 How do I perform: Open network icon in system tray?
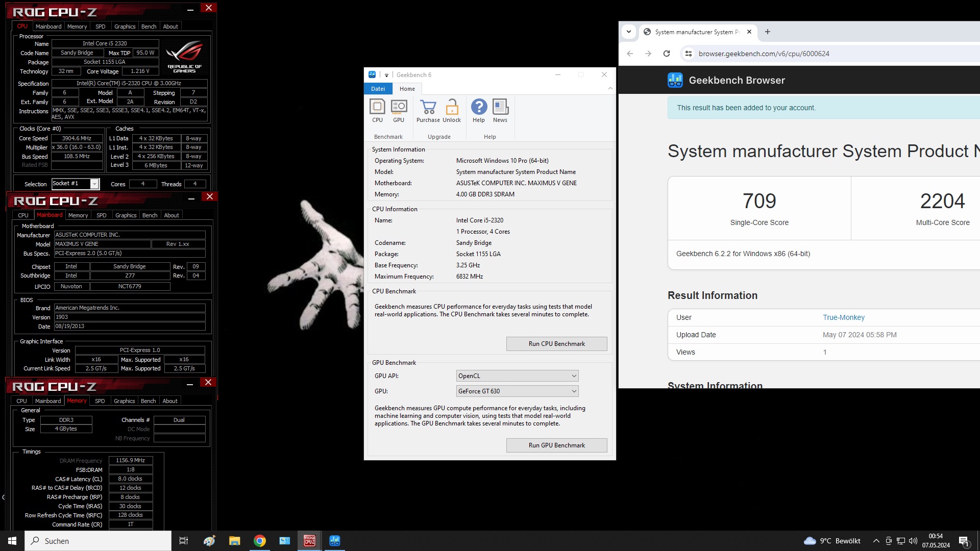click(901, 541)
